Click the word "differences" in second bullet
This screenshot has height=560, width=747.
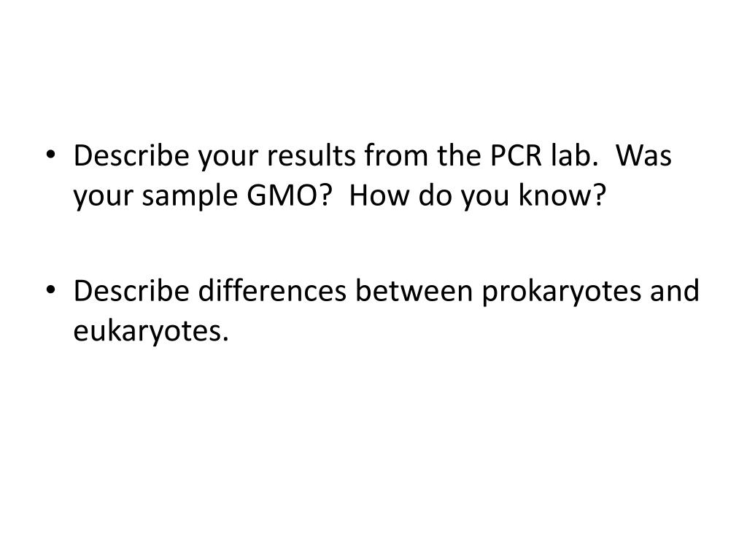(x=272, y=290)
